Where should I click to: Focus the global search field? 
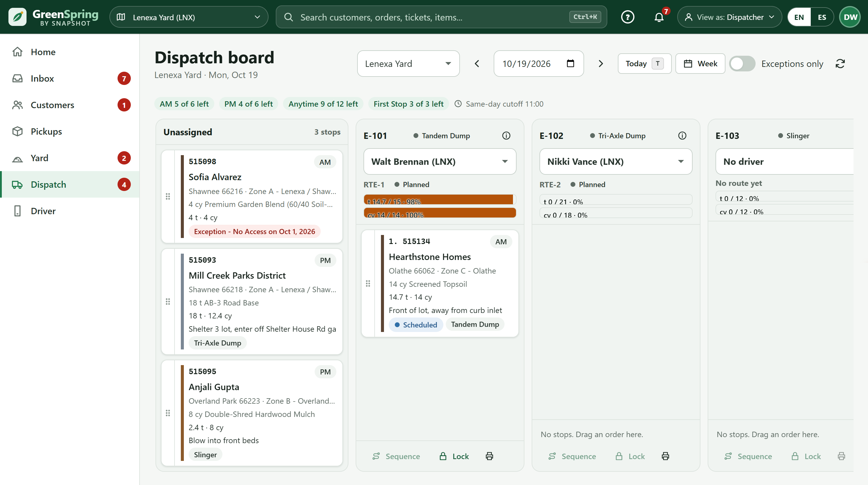tap(441, 17)
